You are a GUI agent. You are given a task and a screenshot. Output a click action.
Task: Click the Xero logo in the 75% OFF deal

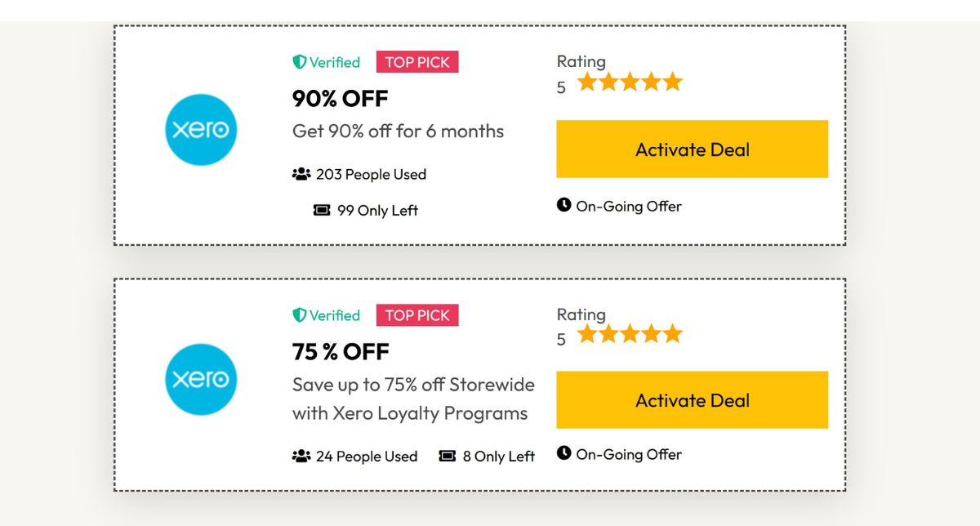[200, 380]
